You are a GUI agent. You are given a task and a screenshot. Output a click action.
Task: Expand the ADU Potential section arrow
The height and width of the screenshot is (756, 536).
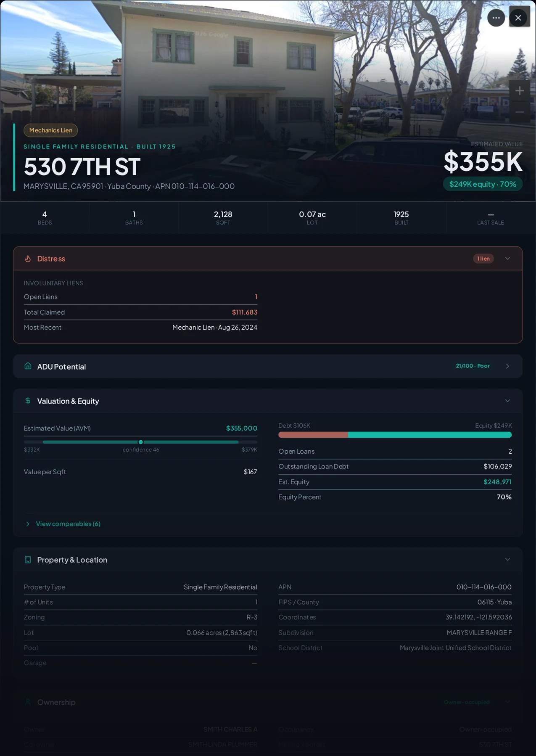[x=507, y=366]
